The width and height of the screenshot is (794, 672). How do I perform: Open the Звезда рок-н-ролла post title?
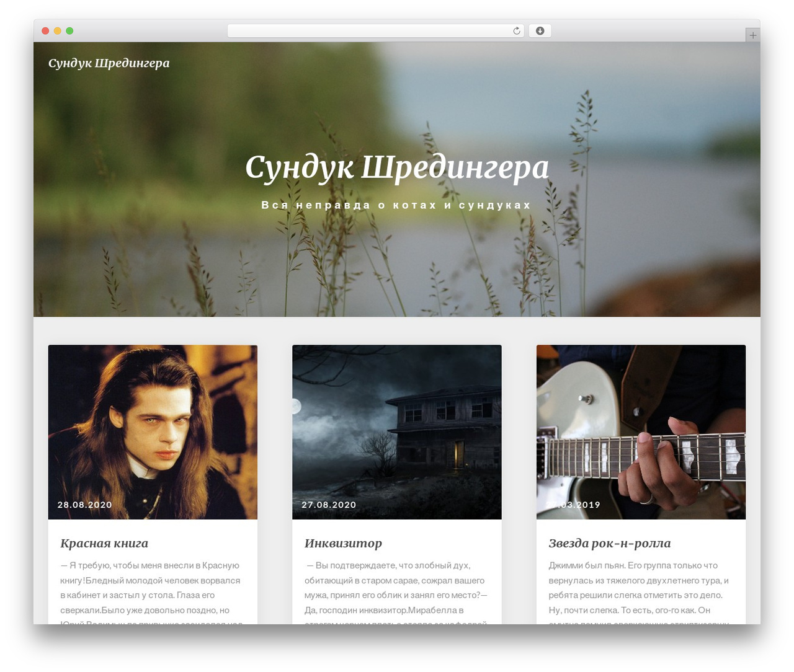(x=610, y=544)
